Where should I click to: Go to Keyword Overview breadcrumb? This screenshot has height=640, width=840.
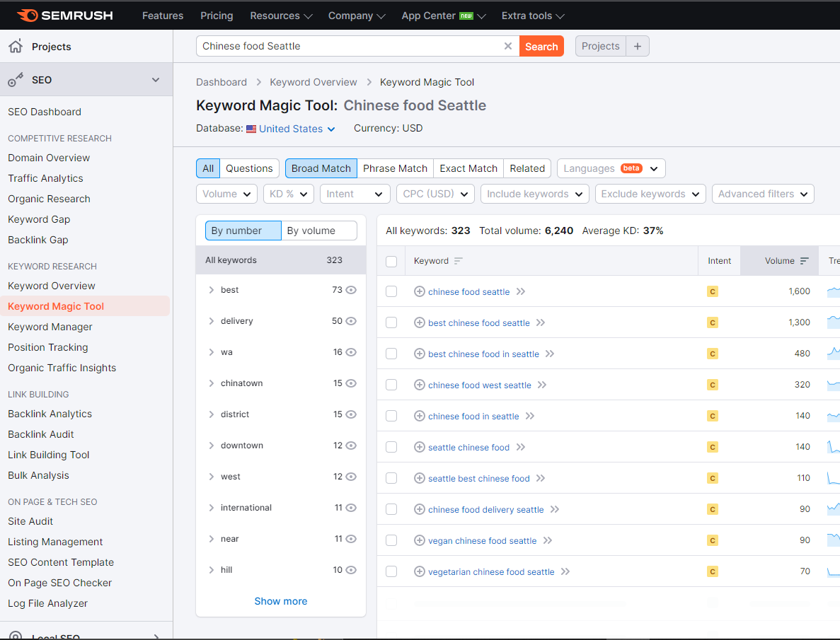[313, 82]
